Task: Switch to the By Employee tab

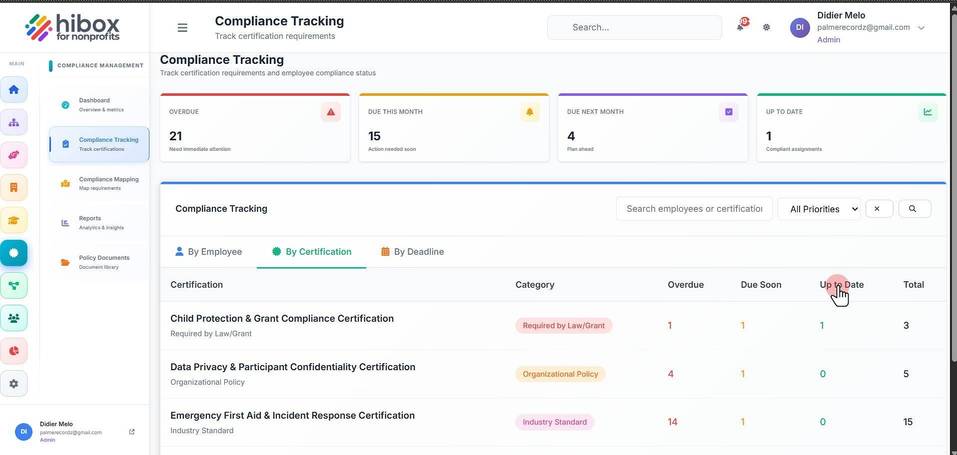Action: click(208, 252)
